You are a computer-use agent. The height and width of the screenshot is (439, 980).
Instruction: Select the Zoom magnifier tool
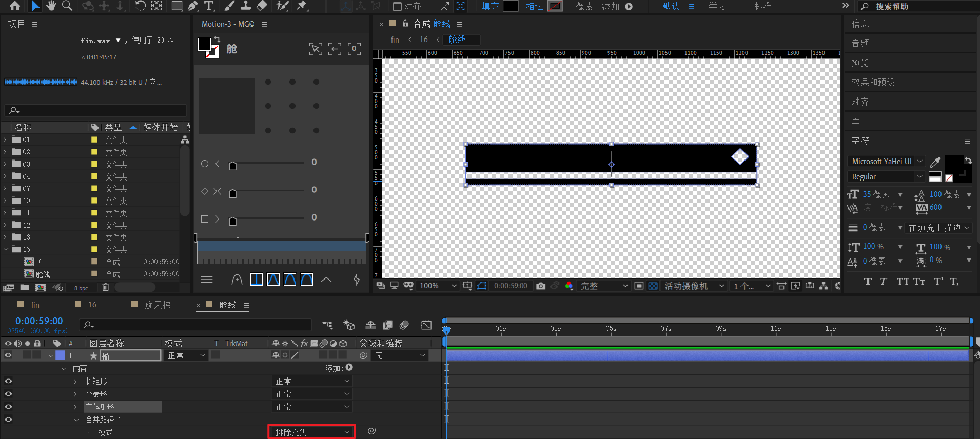[67, 6]
